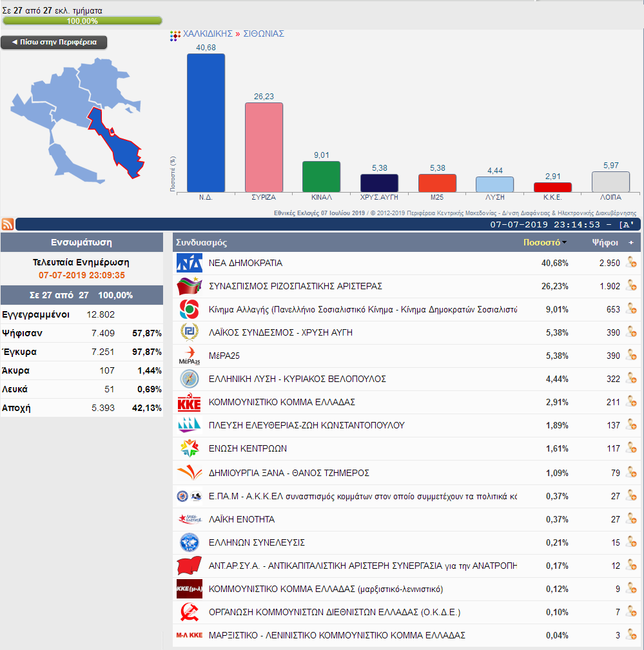Click the ΛΑΪΚΟΣ ΣΥΝΔΕΣΜΟΣ - ΧΡΥΣΗ ΑΥΓΗ name
The height and width of the screenshot is (650, 644).
[280, 332]
